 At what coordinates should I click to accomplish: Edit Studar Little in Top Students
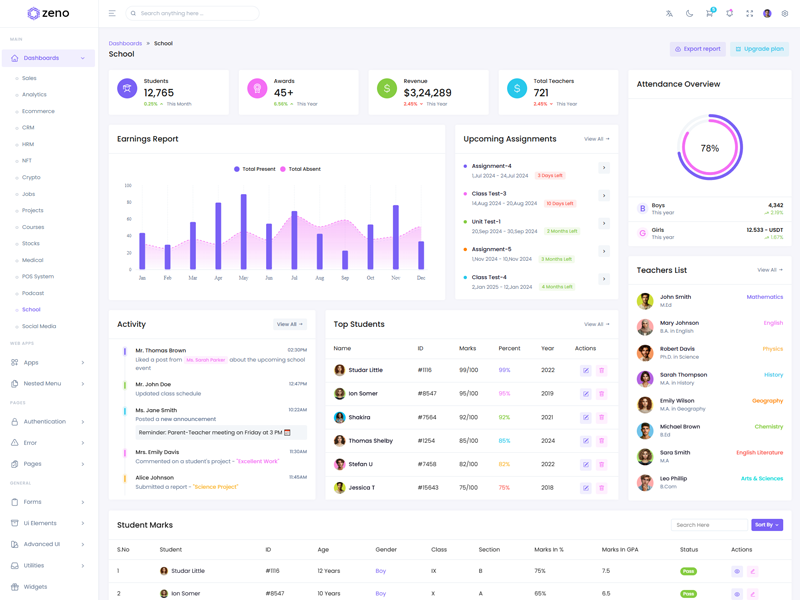pyautogui.click(x=586, y=370)
